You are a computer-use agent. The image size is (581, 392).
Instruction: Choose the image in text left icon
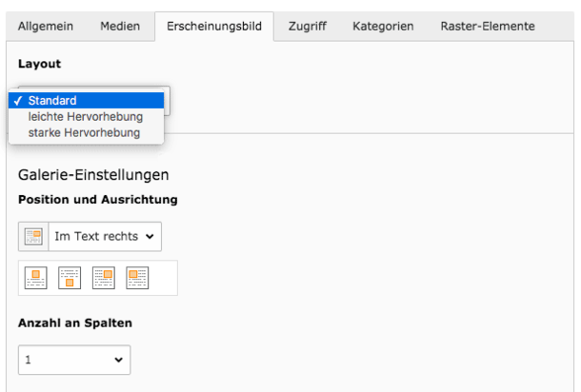pos(137,278)
